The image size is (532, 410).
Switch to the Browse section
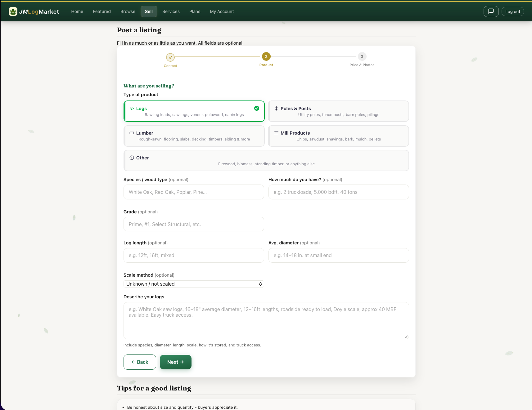pos(128,11)
